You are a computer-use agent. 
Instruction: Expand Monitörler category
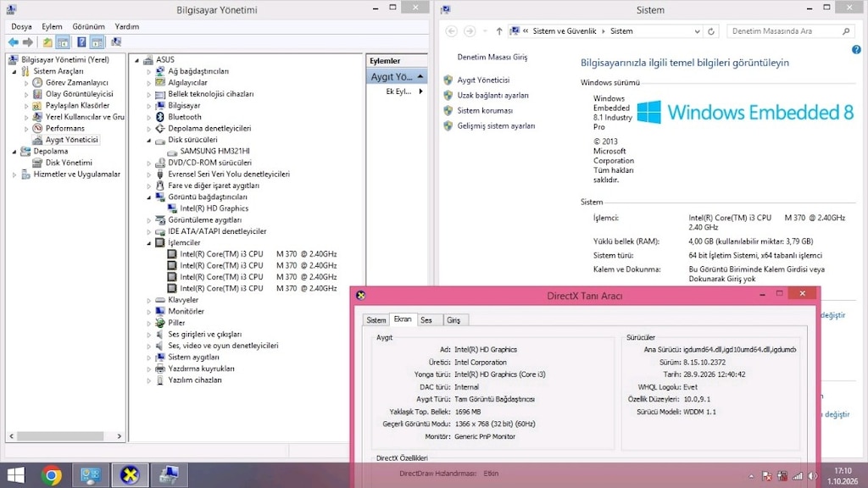click(x=149, y=312)
